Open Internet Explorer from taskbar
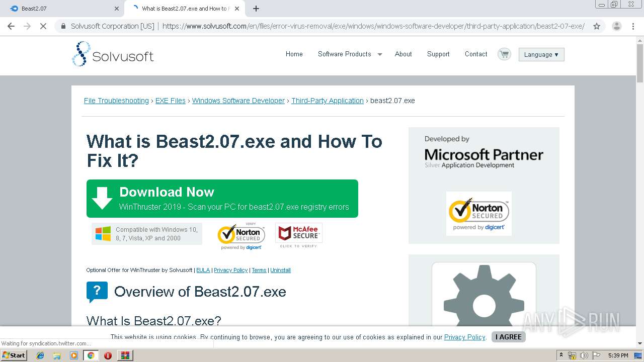 40,355
